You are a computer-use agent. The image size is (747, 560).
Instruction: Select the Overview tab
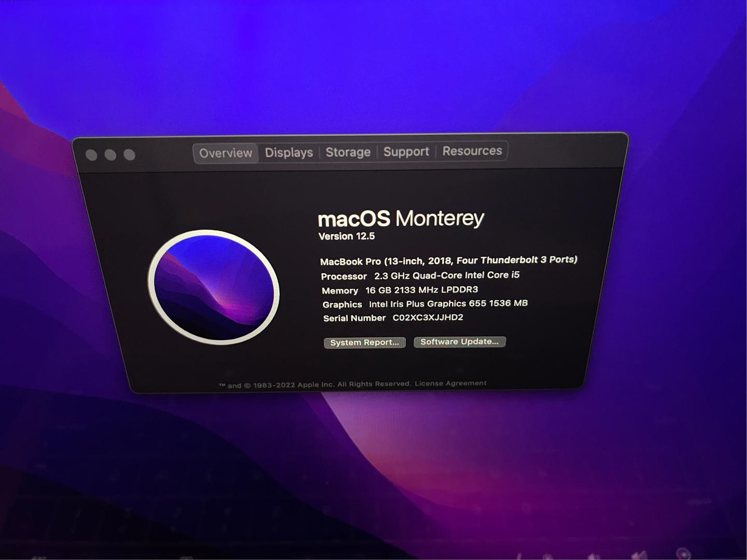tap(226, 153)
